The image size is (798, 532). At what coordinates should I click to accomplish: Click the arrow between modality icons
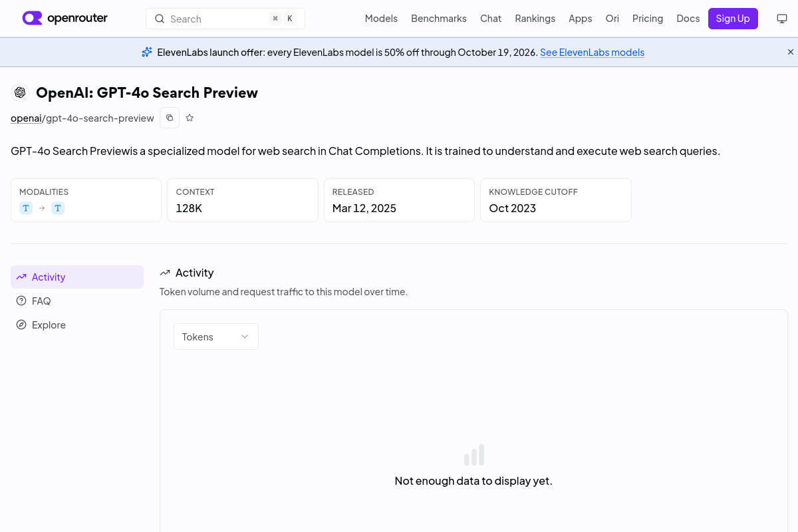pyautogui.click(x=42, y=208)
